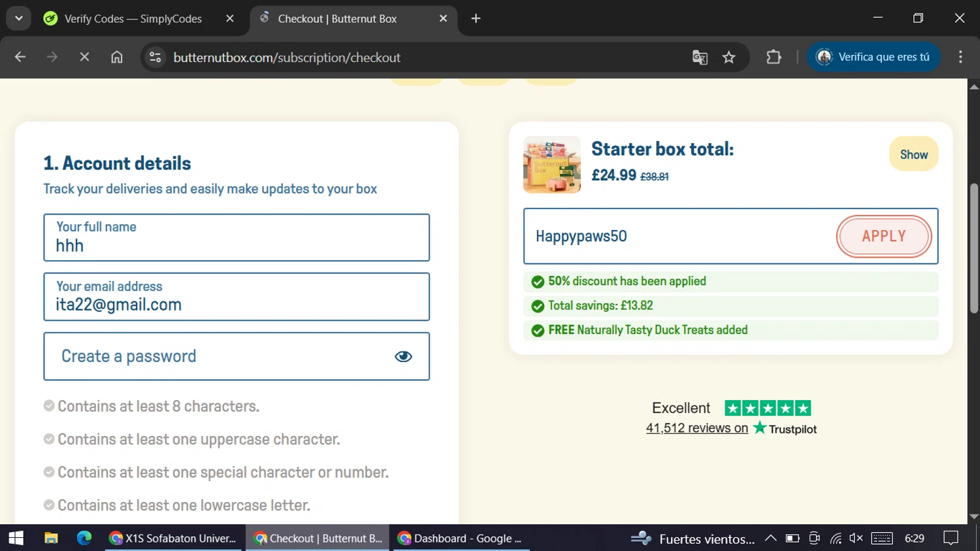Screen dimensions: 980x551
Task: Open Wi-Fi network settings icon
Action: tap(836, 538)
